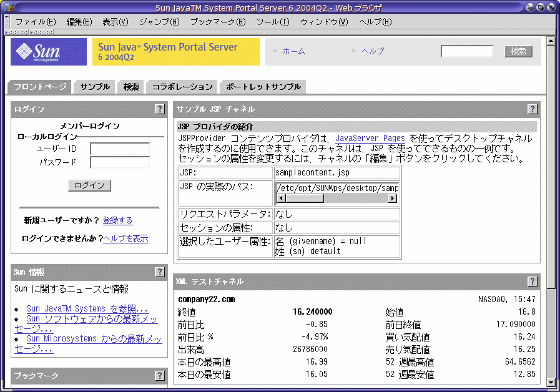
Task: Open help icon of サンプル JSP チャネル
Action: point(532,109)
